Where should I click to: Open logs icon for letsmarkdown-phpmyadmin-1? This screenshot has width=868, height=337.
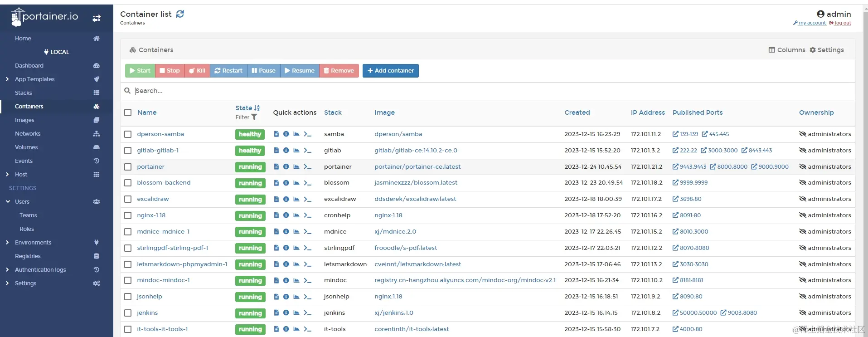(x=276, y=264)
